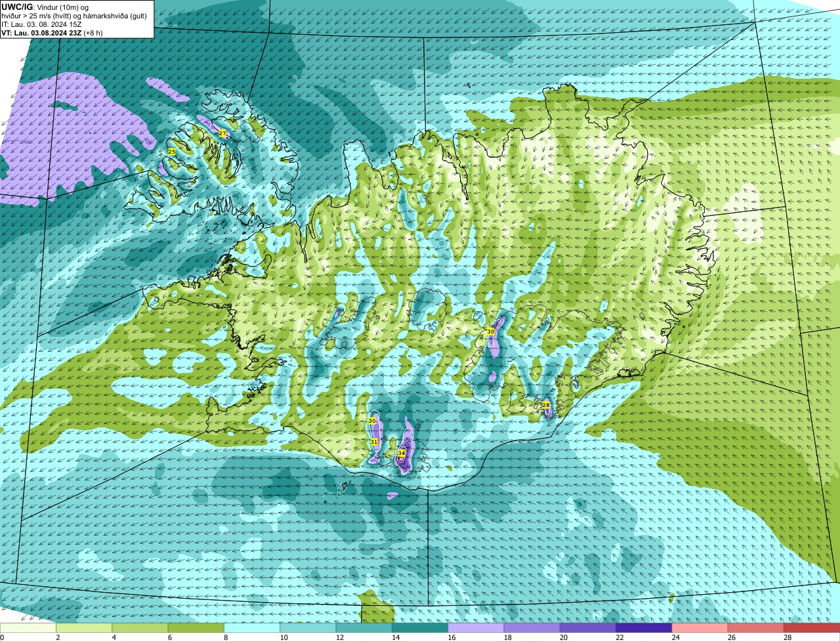The image size is (840, 642).
Task: Click the 2–4 m/s light green legend swatch
Action: click(85, 628)
